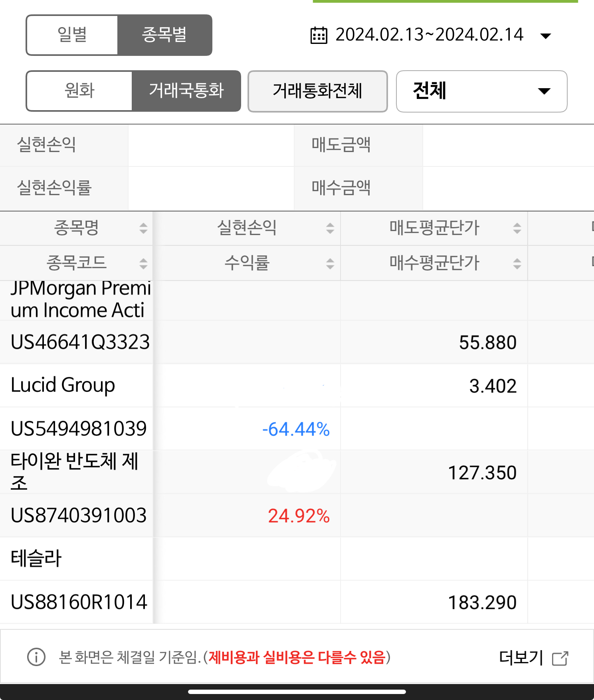Select code US88160R1014
Screen dimensions: 594x700
[x=79, y=602]
